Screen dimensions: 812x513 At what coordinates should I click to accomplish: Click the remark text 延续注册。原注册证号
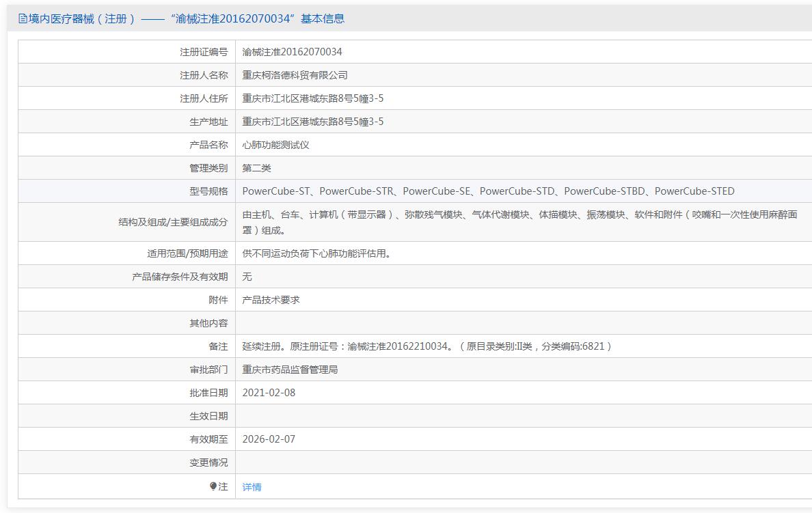click(x=427, y=346)
